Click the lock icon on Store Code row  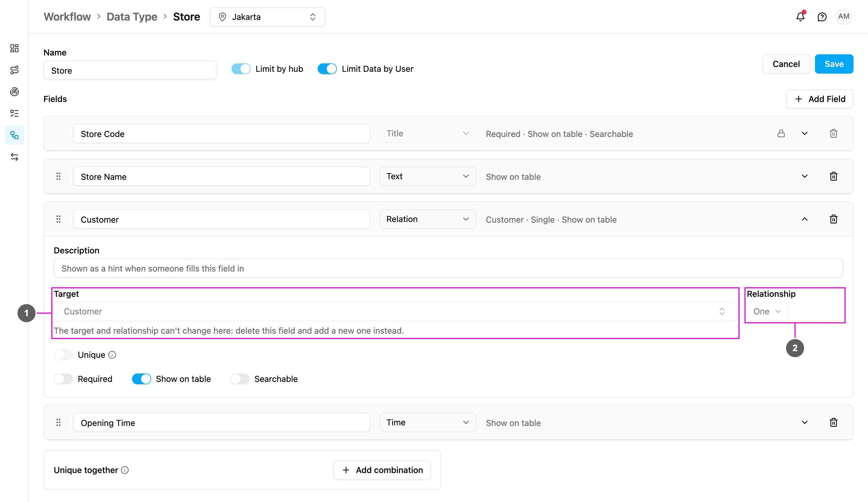pos(781,133)
